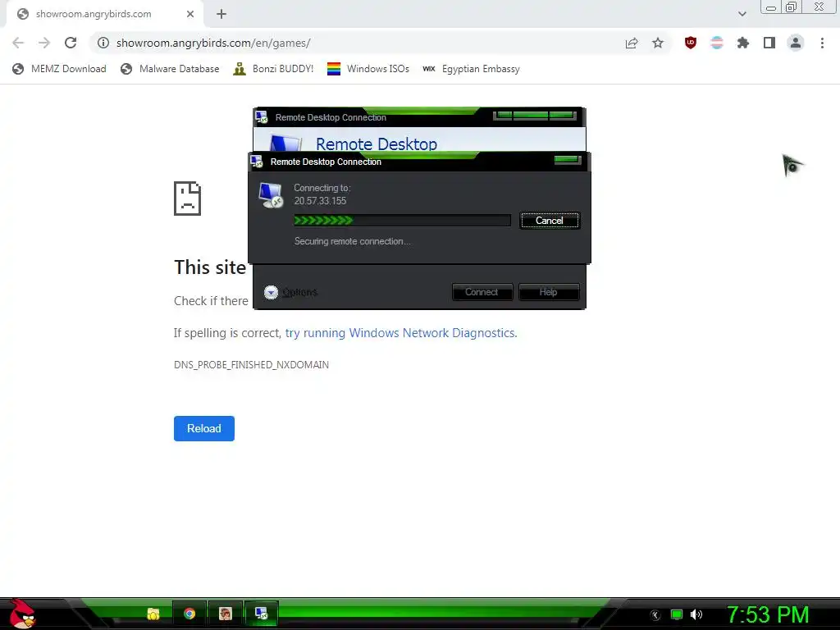The width and height of the screenshot is (840, 630).
Task: Click the DNS_PROBE_FINISHED_NXDOMAIN error text
Action: [x=251, y=365]
